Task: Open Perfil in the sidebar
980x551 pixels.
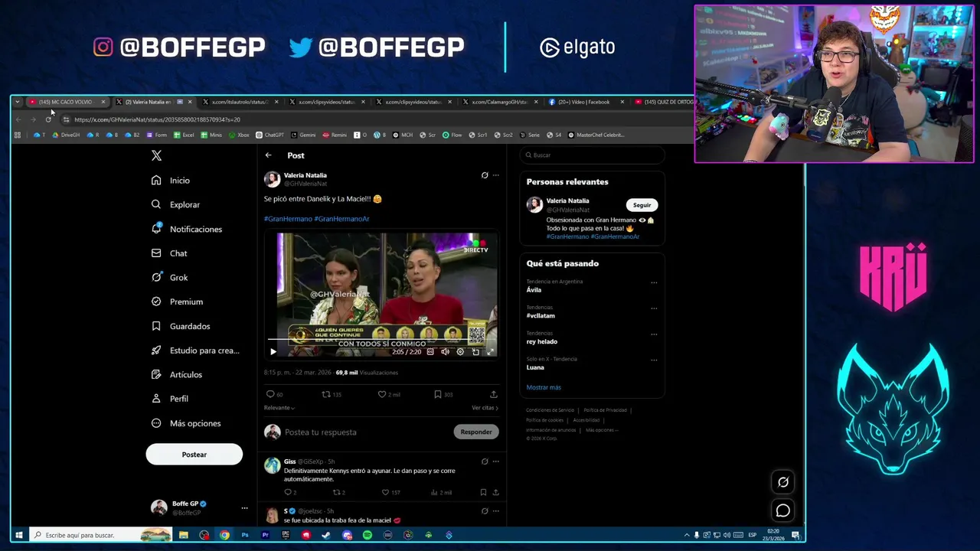Action: click(170, 399)
